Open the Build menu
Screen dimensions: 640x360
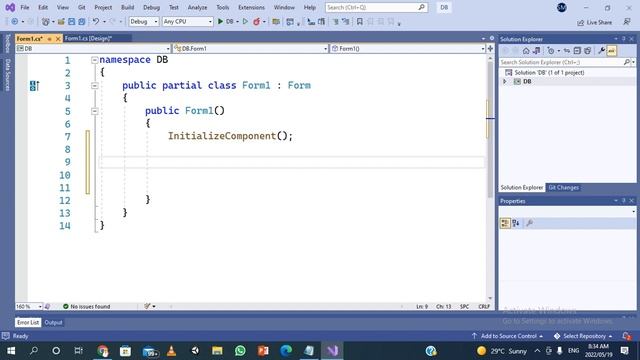pos(127,7)
